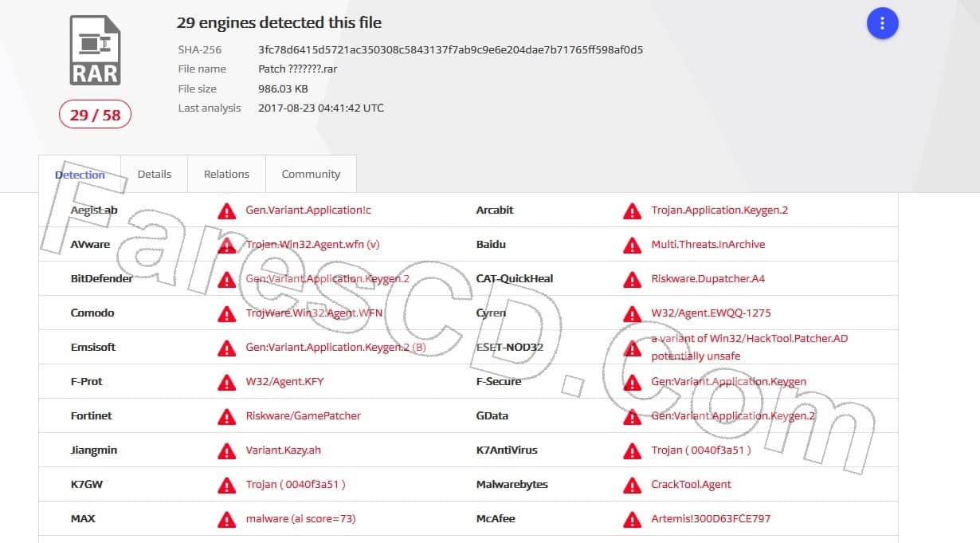Go to the Relations tab
980x543 pixels.
tap(226, 174)
